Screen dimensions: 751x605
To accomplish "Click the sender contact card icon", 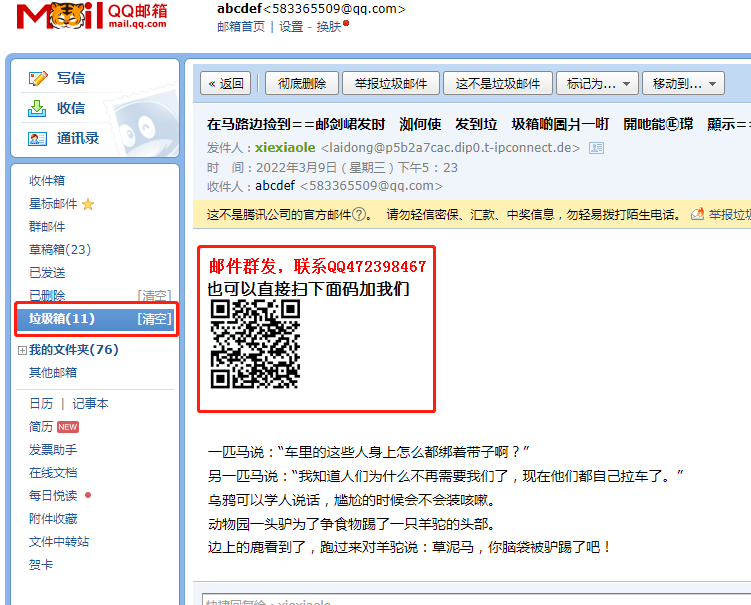I will pos(597,148).
